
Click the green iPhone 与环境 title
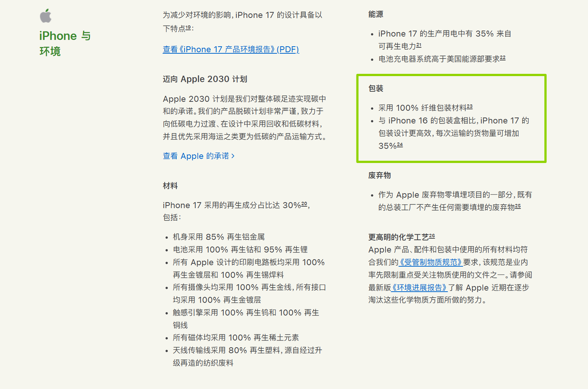coord(65,43)
